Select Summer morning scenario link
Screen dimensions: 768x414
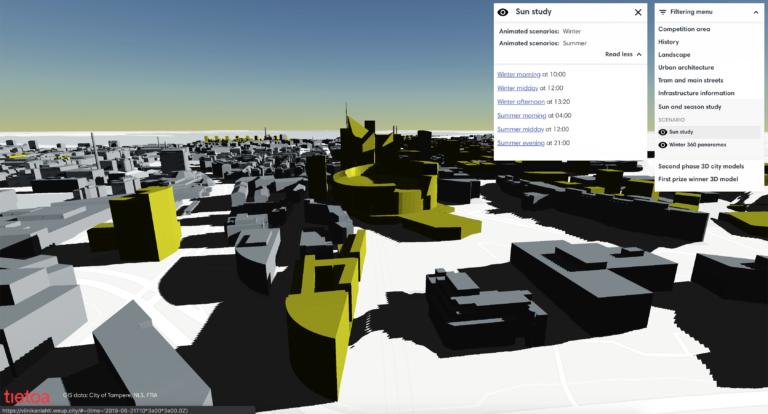(x=520, y=115)
